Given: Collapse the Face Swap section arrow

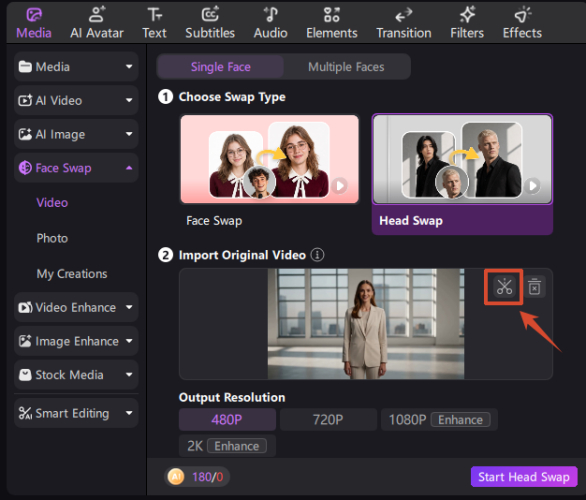Looking at the screenshot, I should pos(129,168).
